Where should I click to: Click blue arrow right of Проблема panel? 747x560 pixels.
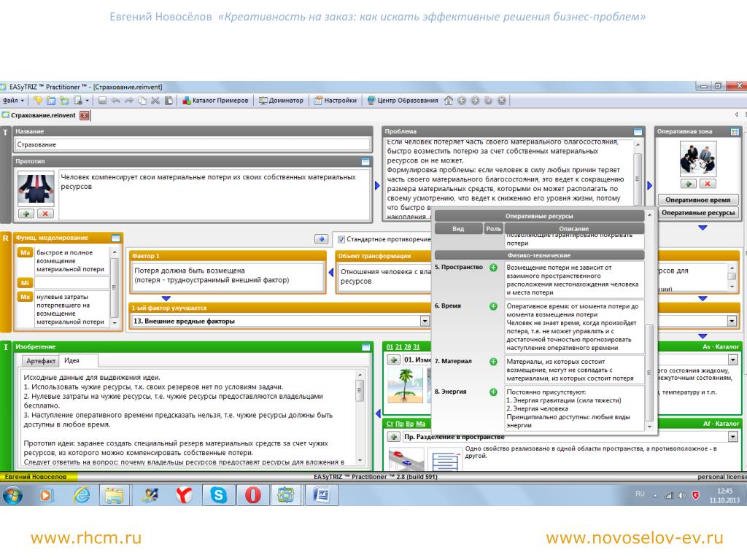pos(649,186)
